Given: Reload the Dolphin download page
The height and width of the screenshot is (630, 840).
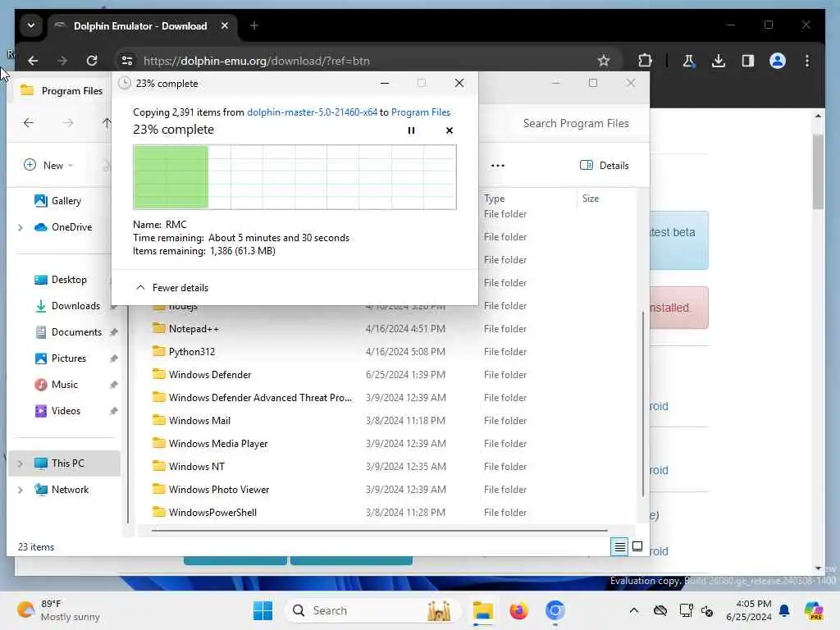Looking at the screenshot, I should coord(92,61).
